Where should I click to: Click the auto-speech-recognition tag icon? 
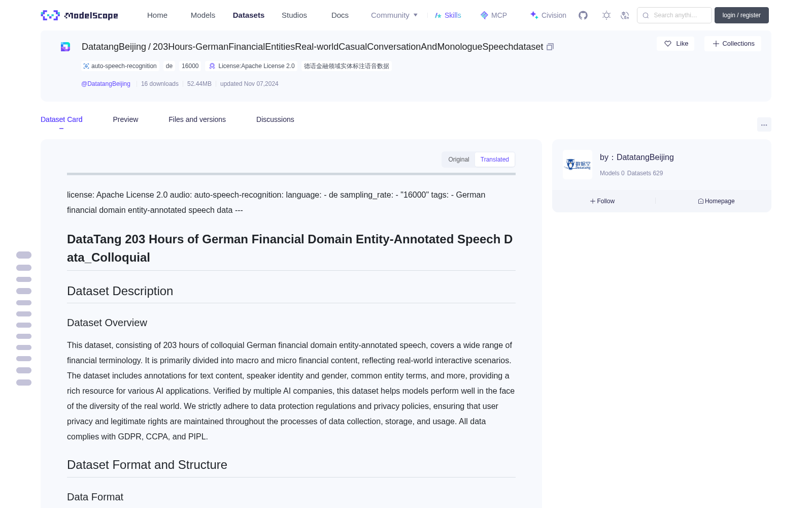[x=86, y=66]
